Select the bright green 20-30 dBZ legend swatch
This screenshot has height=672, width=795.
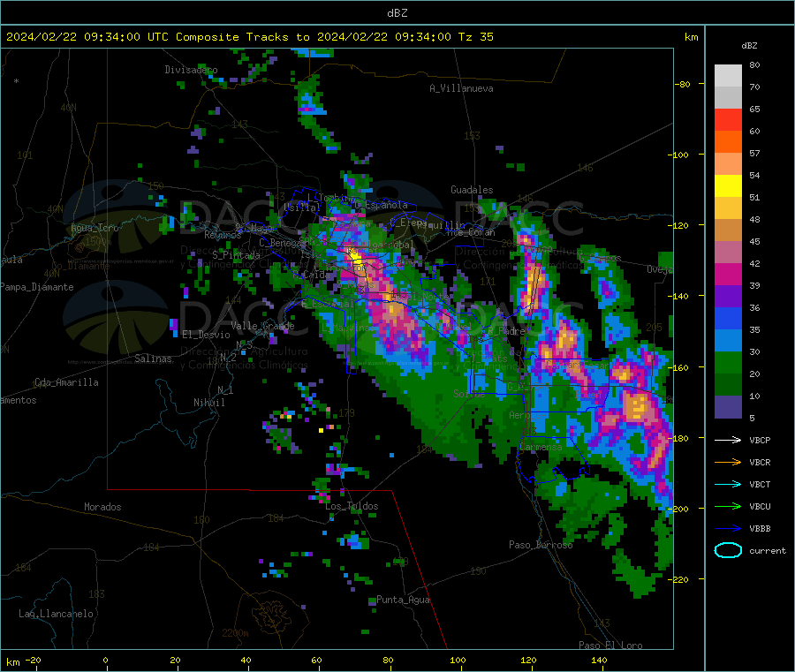[x=728, y=362]
